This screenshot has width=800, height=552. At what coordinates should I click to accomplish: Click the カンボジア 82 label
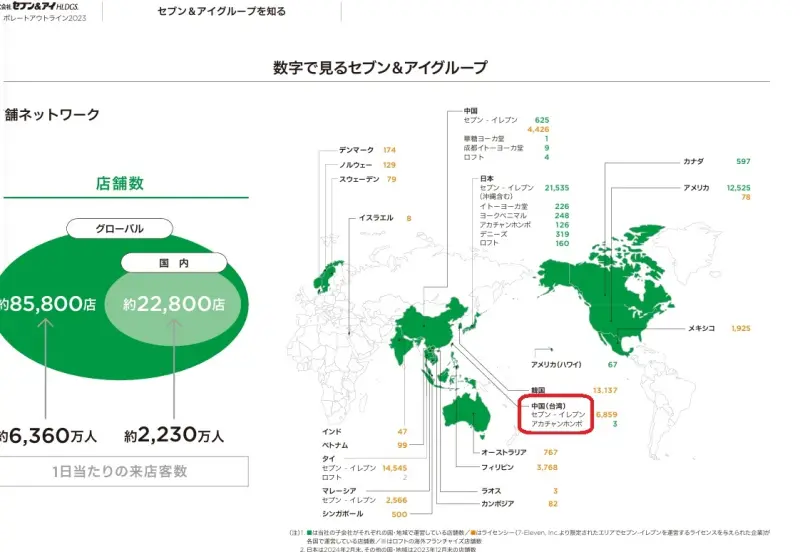tap(519, 504)
